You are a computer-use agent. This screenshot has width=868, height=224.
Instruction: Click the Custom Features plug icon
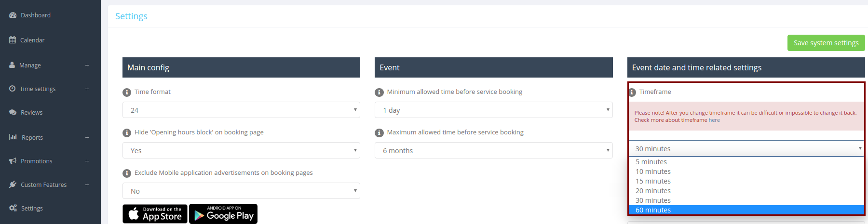(13, 184)
